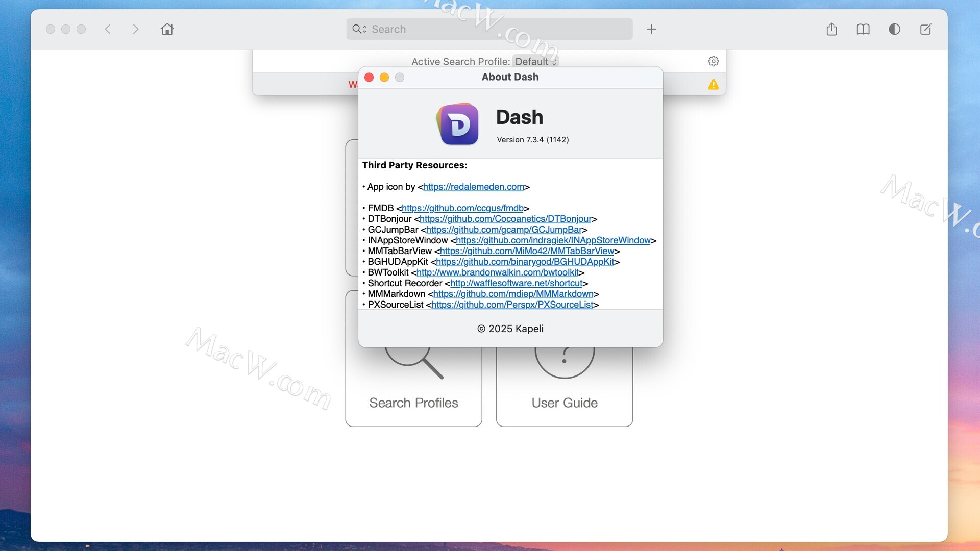
Task: Add a new tab with plus button
Action: 651,29
